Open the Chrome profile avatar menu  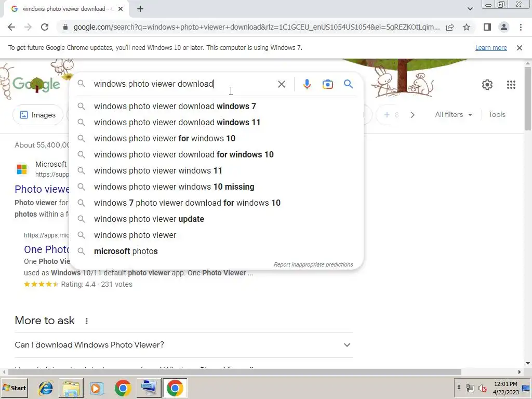coord(504,27)
